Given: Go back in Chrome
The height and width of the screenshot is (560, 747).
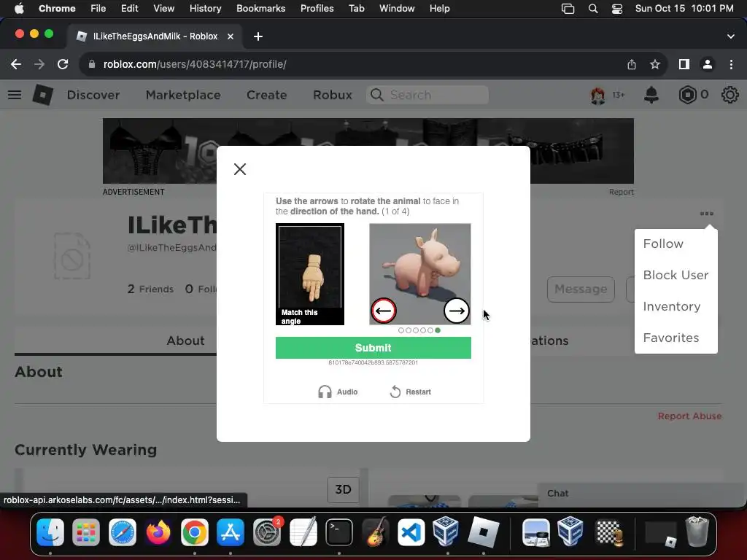Looking at the screenshot, I should click(16, 64).
